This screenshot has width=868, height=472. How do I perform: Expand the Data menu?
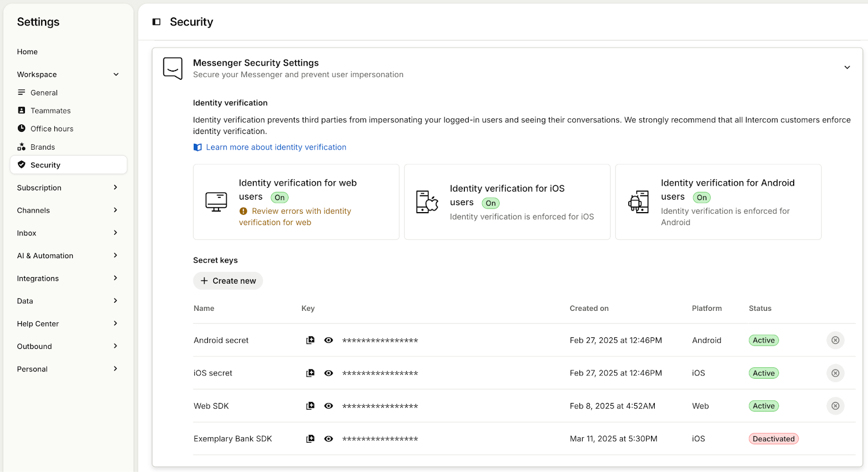tap(116, 301)
